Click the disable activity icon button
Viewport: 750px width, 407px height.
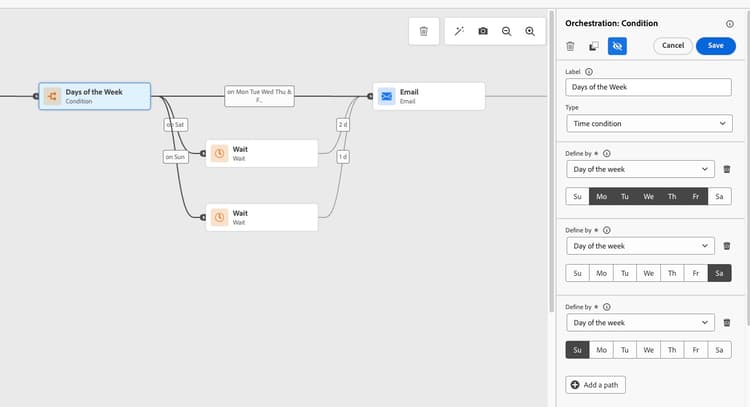click(x=617, y=46)
